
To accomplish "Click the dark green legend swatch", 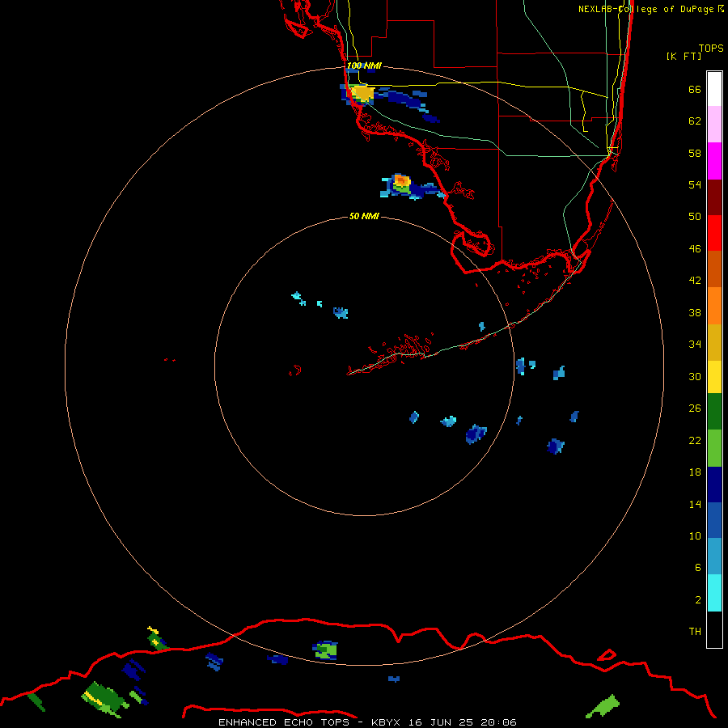I will pos(714,412).
